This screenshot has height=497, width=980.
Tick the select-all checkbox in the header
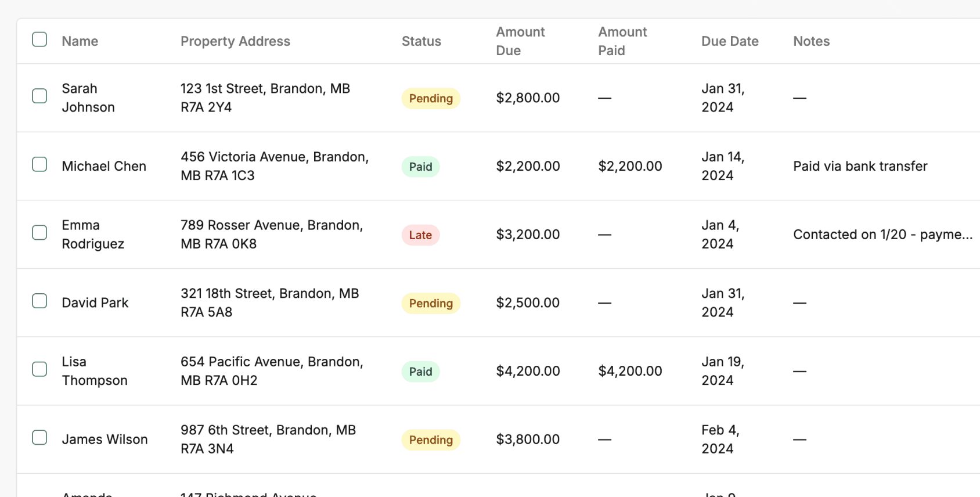(x=39, y=39)
